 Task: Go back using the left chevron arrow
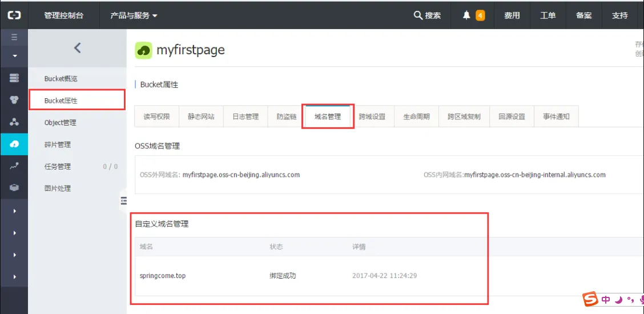click(77, 47)
